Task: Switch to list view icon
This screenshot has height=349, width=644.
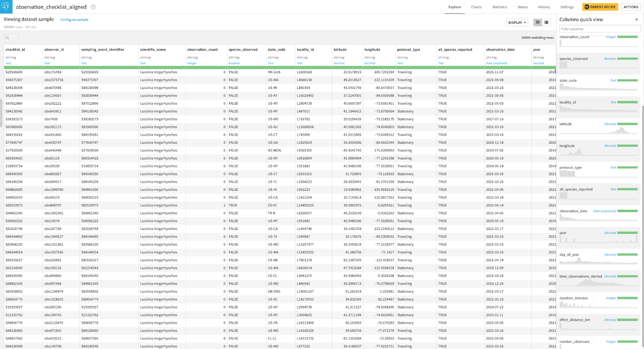Action: 546,23
